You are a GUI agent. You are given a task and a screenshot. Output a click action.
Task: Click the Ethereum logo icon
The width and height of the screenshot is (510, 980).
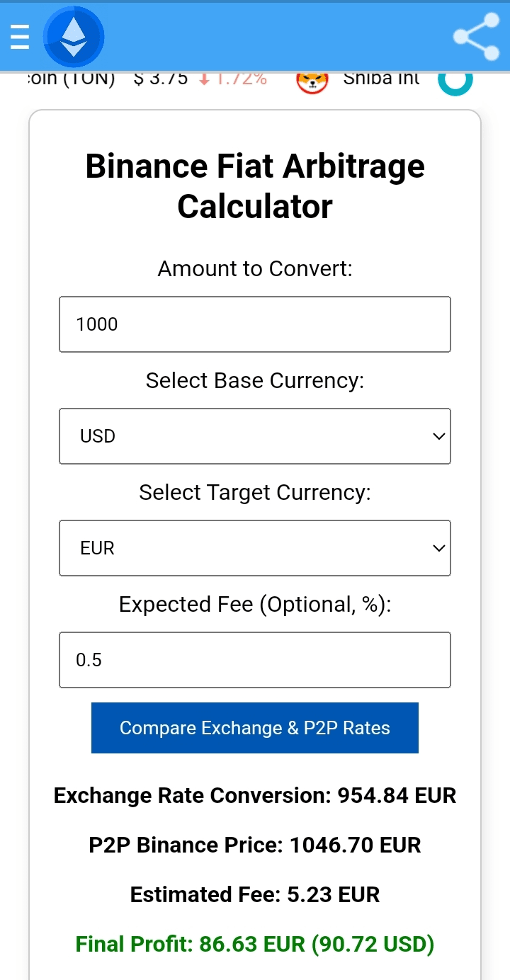[x=74, y=36]
